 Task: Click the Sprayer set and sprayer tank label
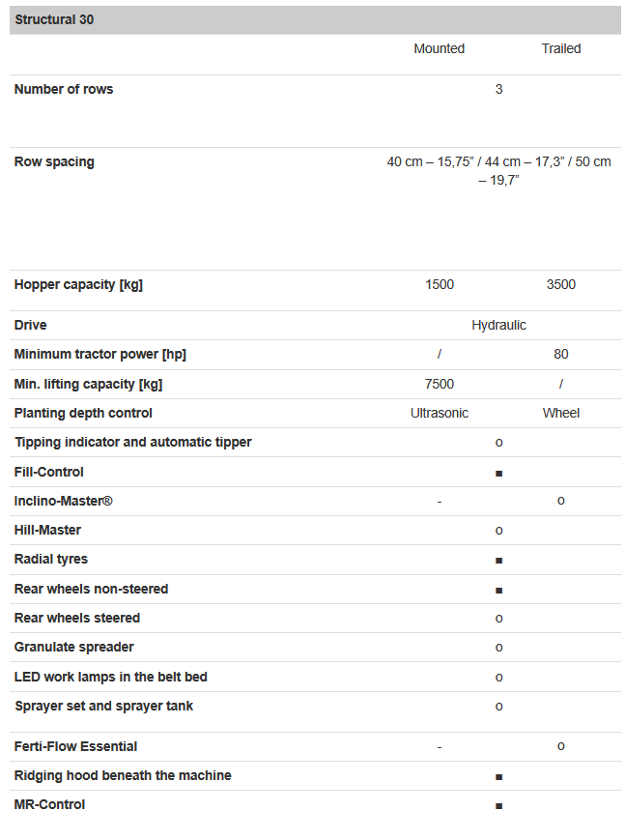click(103, 706)
